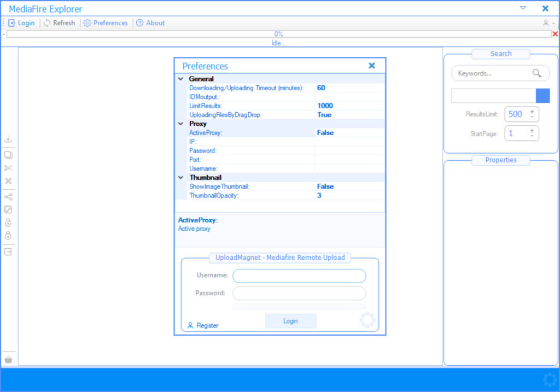Cancel the transfer with the red X
This screenshot has width=560, height=392.
point(555,34)
